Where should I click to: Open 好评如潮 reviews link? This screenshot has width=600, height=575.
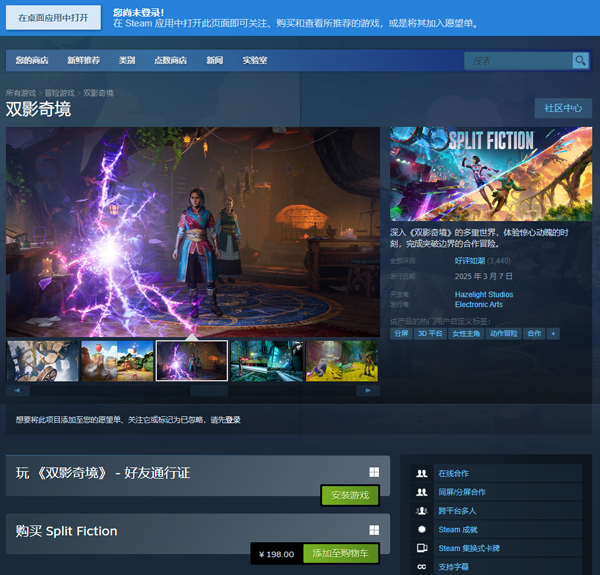pyautogui.click(x=470, y=261)
